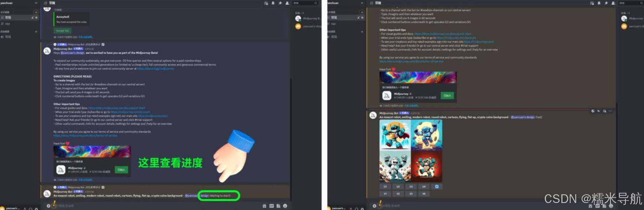The height and width of the screenshot is (210, 644).
Task: Open top-right blue robot moon image
Action: (427, 135)
